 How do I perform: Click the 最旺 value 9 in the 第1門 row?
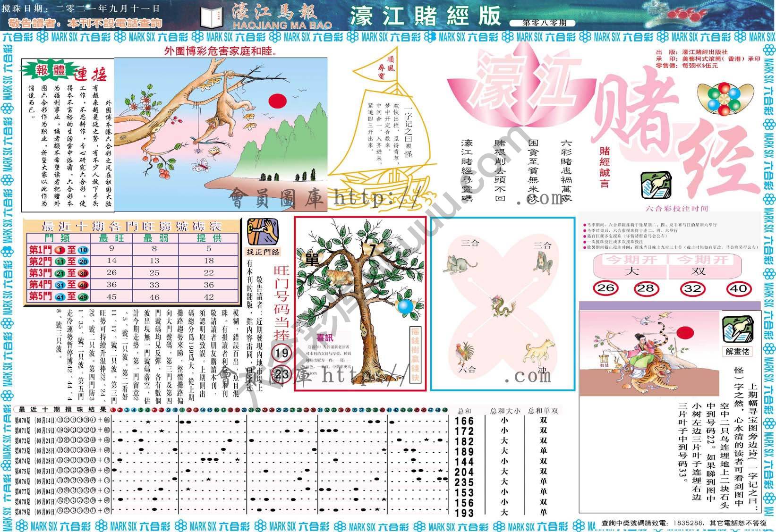tap(112, 248)
